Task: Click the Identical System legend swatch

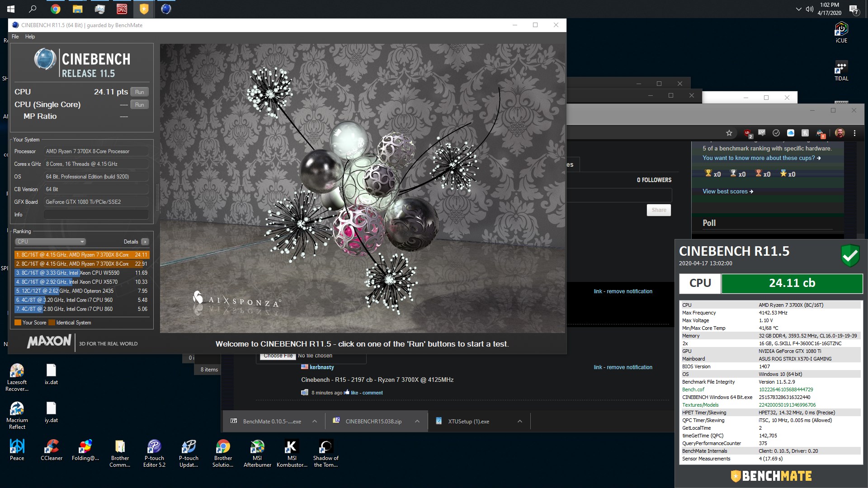Action: click(52, 323)
